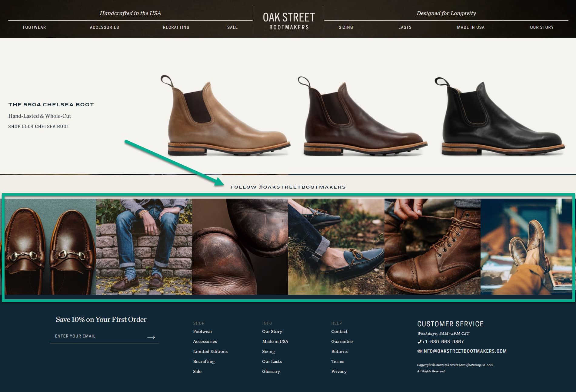Open Footwear in the footer Shop list
This screenshot has width=576, height=392.
pyautogui.click(x=203, y=331)
